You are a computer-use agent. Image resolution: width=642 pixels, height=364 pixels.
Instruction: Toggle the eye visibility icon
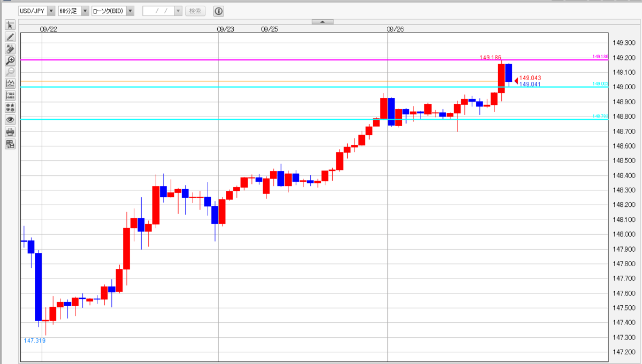(x=10, y=120)
